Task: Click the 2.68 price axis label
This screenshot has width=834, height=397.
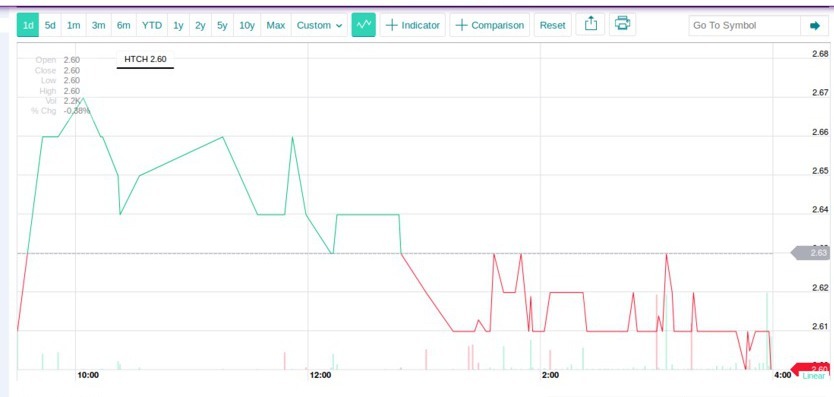Action: point(820,54)
